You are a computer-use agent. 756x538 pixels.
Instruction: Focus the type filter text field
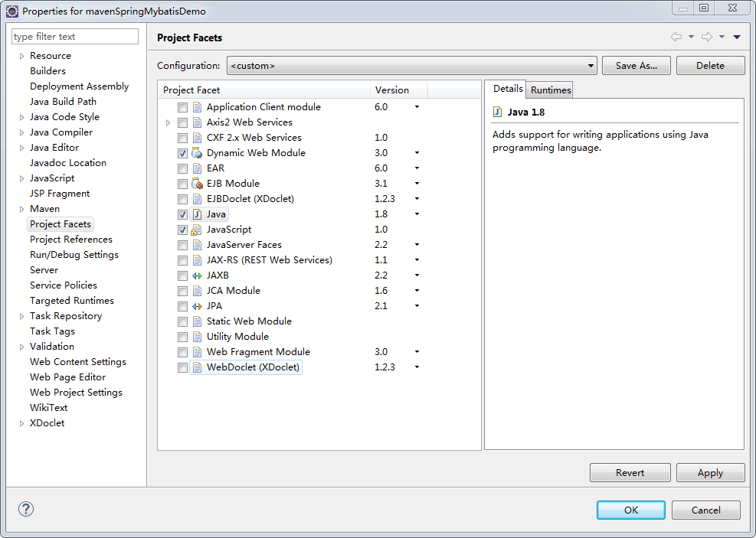tap(75, 37)
